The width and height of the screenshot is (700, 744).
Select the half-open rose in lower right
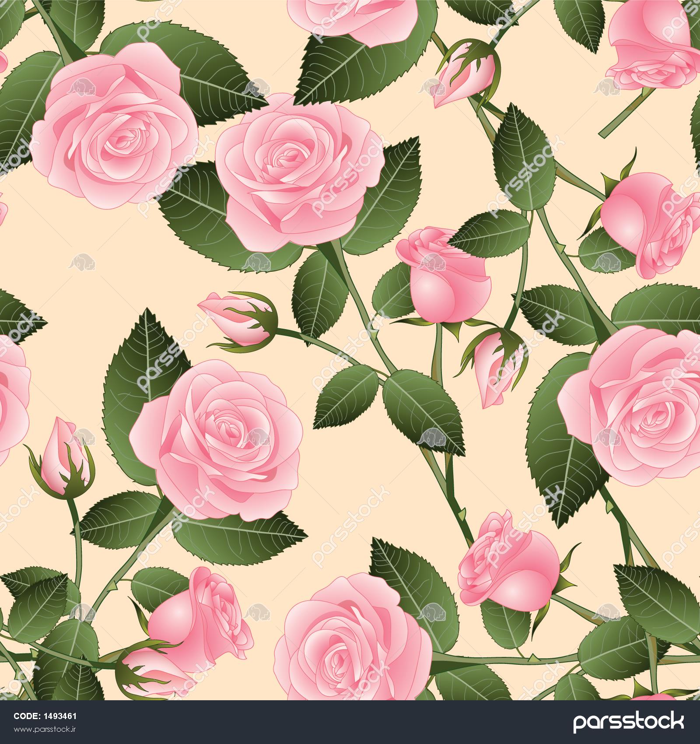507,565
